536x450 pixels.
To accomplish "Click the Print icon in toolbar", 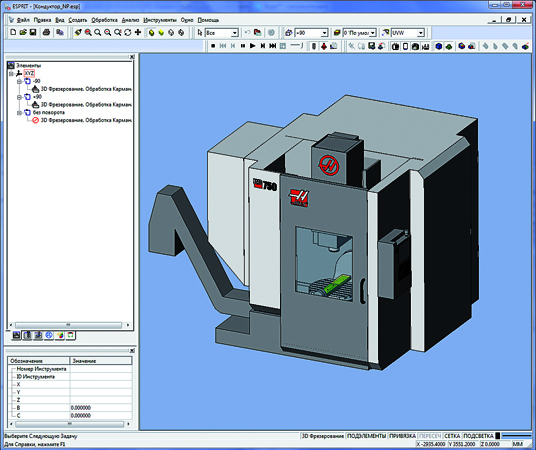I will pos(46,32).
